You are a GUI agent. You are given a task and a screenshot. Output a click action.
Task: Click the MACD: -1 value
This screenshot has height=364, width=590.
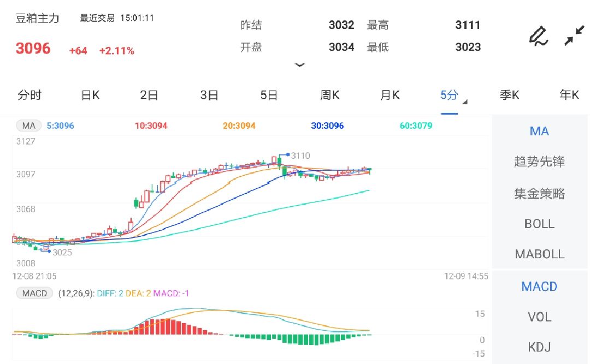click(171, 293)
